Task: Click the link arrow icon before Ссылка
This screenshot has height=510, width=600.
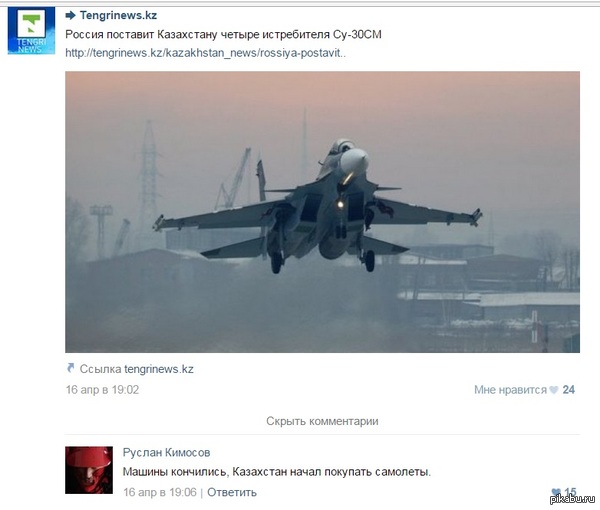Action: click(x=70, y=368)
